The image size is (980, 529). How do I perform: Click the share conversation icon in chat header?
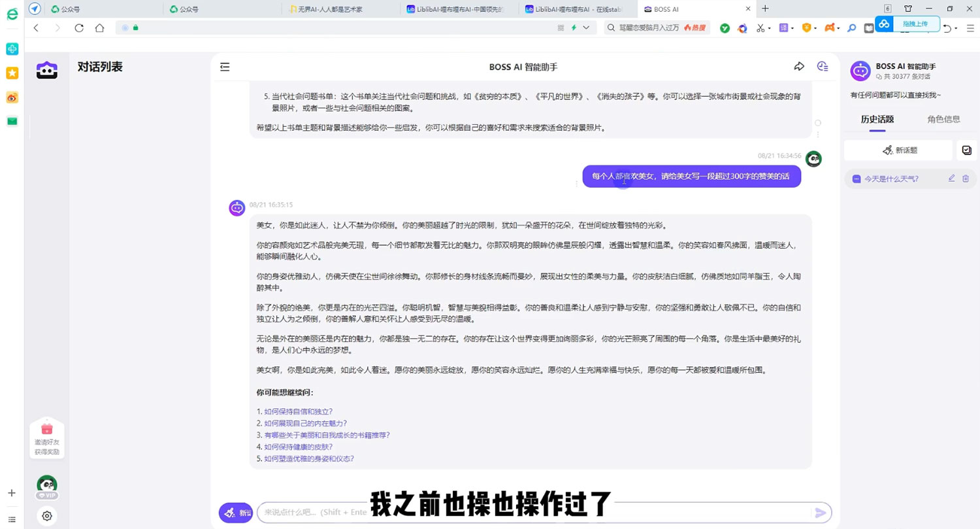pyautogui.click(x=798, y=66)
